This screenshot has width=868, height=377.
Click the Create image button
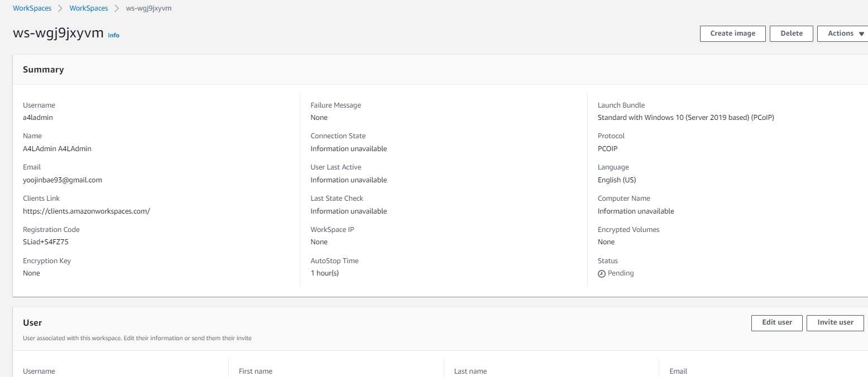point(732,33)
